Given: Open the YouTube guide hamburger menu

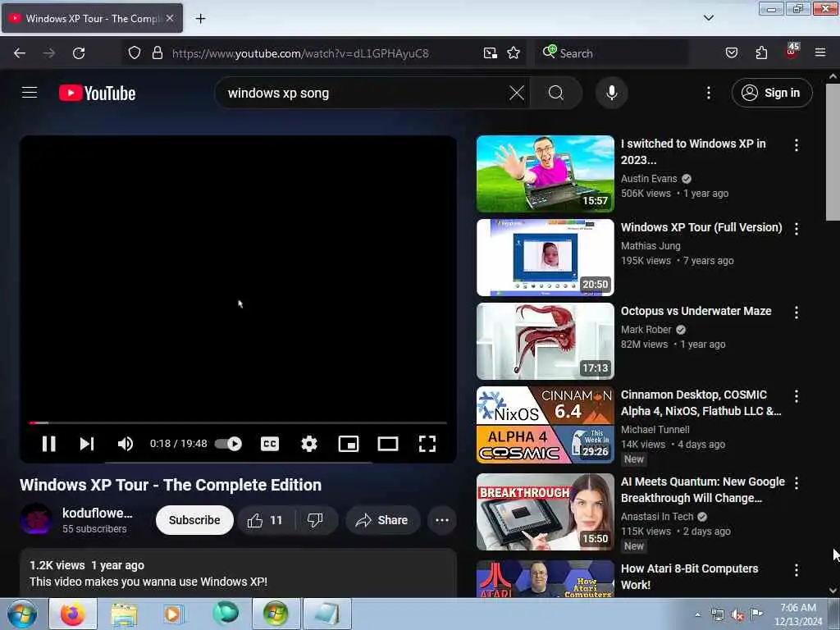Looking at the screenshot, I should click(x=30, y=93).
